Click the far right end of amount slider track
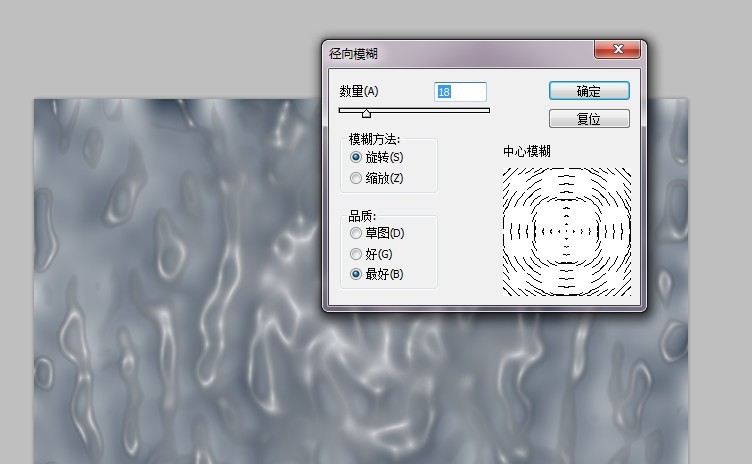 [x=488, y=110]
